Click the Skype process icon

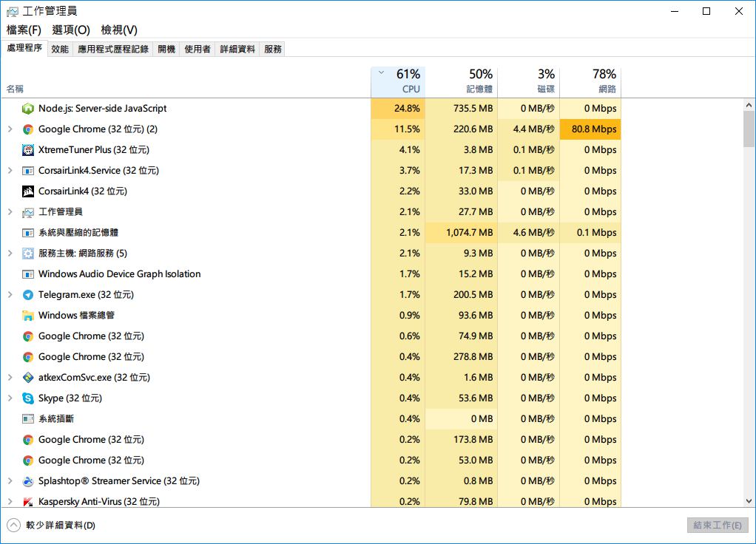(x=28, y=398)
